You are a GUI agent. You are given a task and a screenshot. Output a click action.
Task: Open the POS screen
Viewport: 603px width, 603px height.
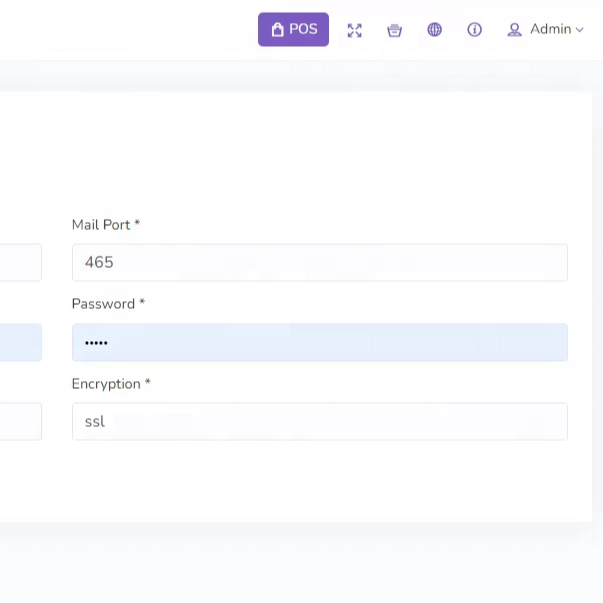(x=293, y=29)
